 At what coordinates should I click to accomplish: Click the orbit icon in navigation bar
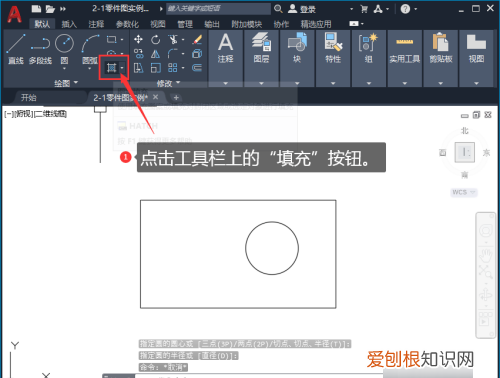486,295
